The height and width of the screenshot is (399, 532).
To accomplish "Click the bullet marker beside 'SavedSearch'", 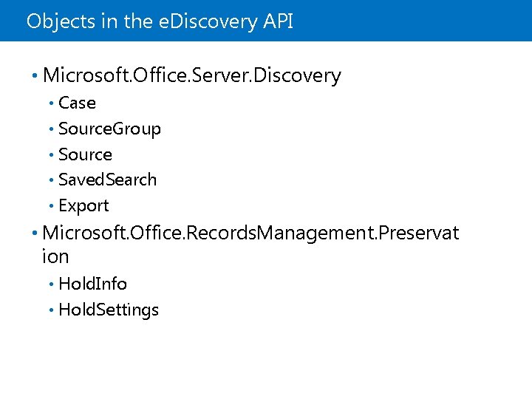I will pos(51,180).
